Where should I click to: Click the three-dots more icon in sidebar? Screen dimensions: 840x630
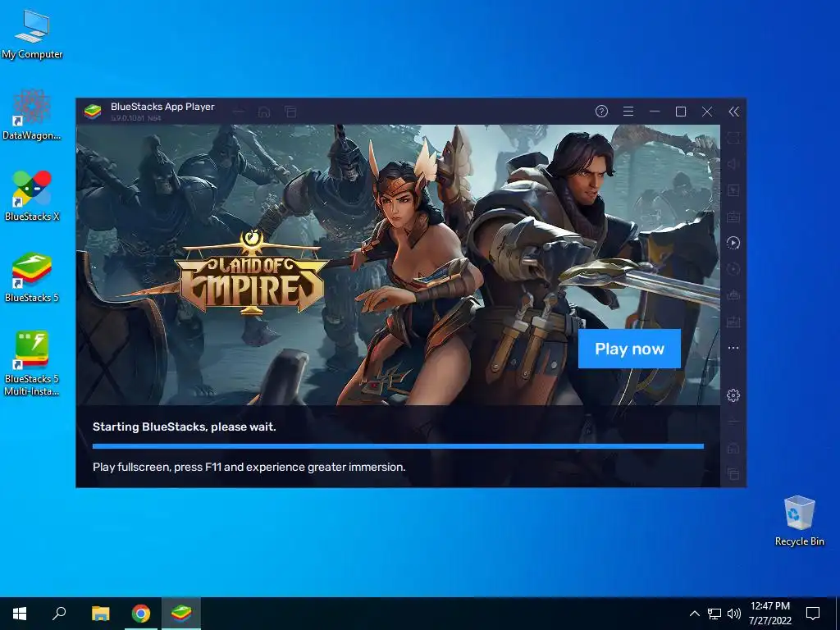[x=733, y=348]
